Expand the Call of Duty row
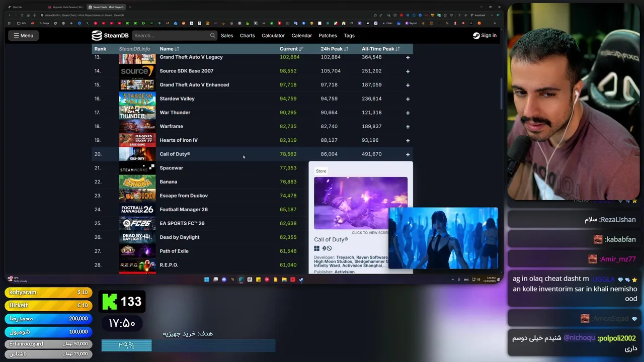This screenshot has height=362, width=644. [408, 154]
